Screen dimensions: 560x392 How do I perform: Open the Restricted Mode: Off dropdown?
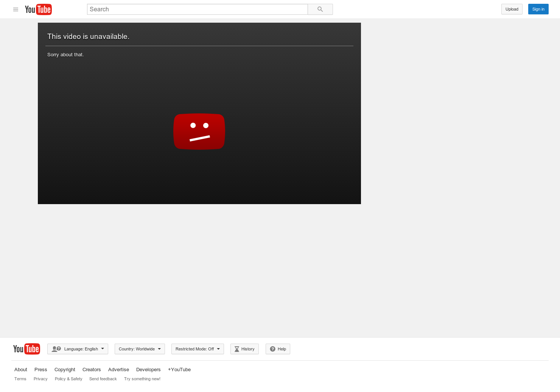pyautogui.click(x=198, y=349)
